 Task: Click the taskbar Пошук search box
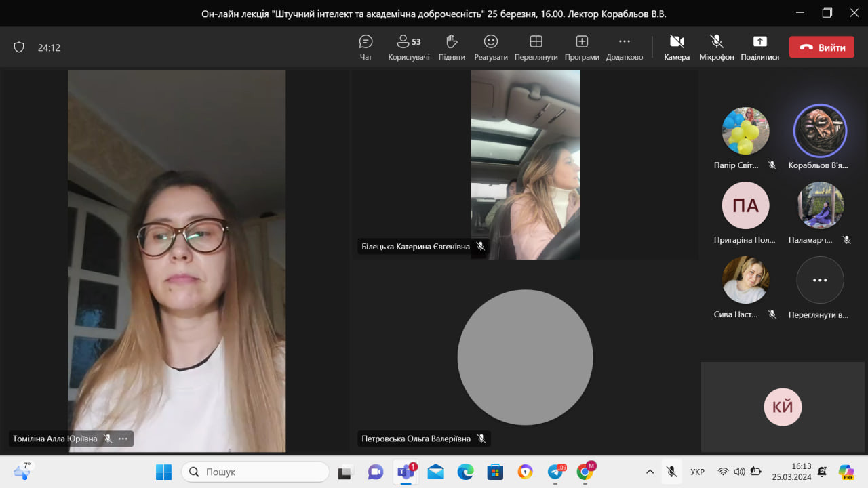(255, 472)
